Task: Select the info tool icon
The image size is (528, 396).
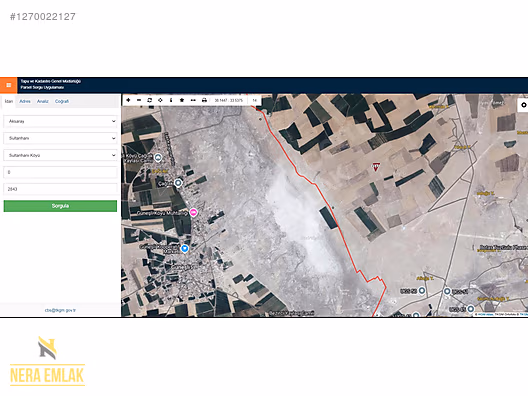Action: coord(171,100)
